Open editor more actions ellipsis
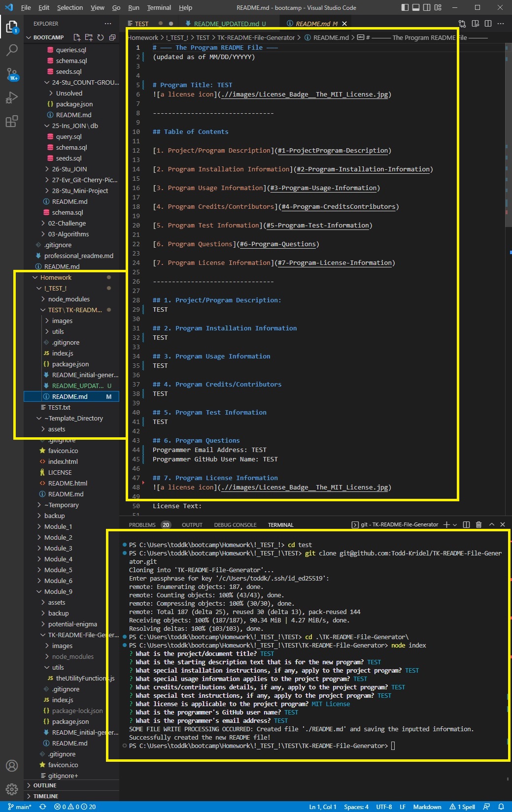 (x=501, y=24)
